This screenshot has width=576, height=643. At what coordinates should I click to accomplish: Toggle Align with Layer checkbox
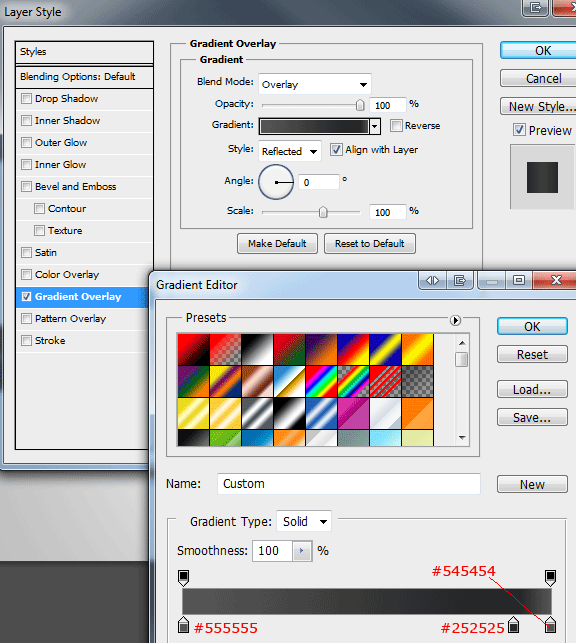point(336,150)
